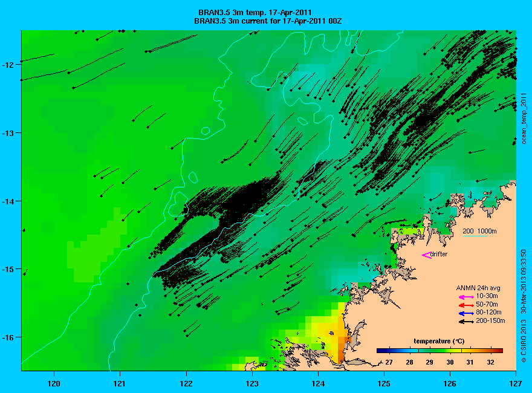
Task: Click the vertical CSIRO 2013 timestamp text
Action: [524, 306]
